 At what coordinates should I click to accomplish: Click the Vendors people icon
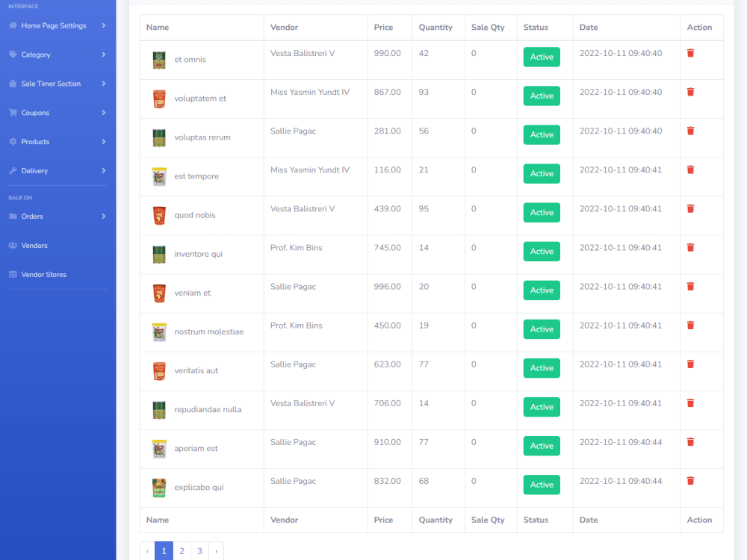(x=13, y=245)
